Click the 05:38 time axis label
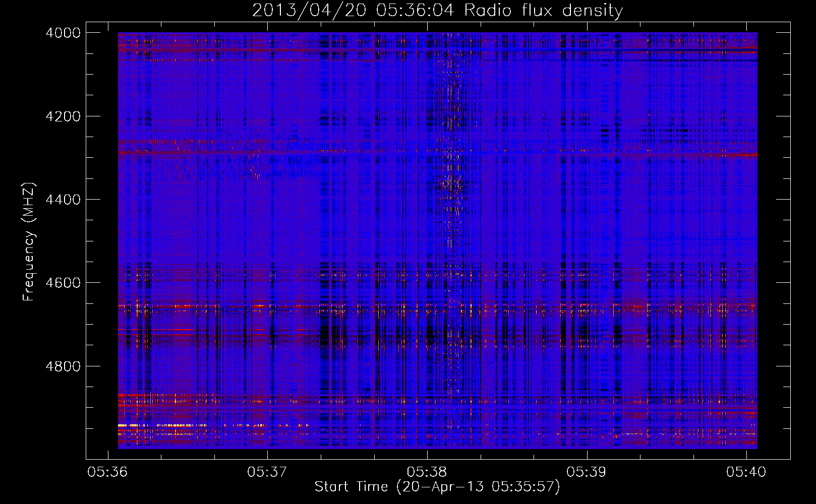The image size is (816, 504). [427, 472]
